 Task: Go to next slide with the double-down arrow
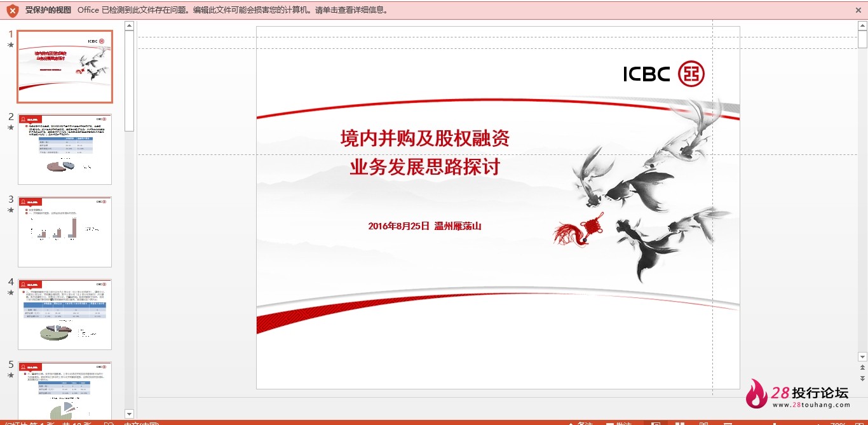[x=862, y=378]
